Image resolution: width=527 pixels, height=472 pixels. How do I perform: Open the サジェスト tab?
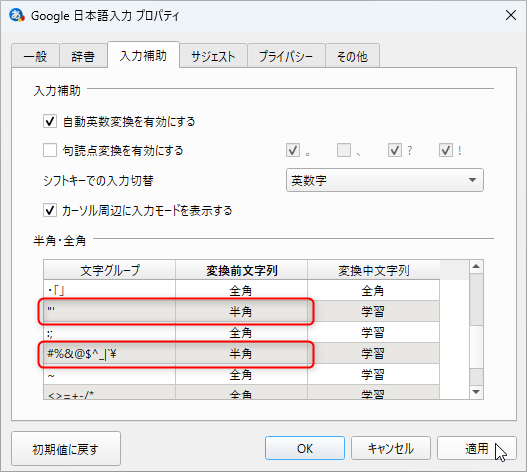point(213,56)
